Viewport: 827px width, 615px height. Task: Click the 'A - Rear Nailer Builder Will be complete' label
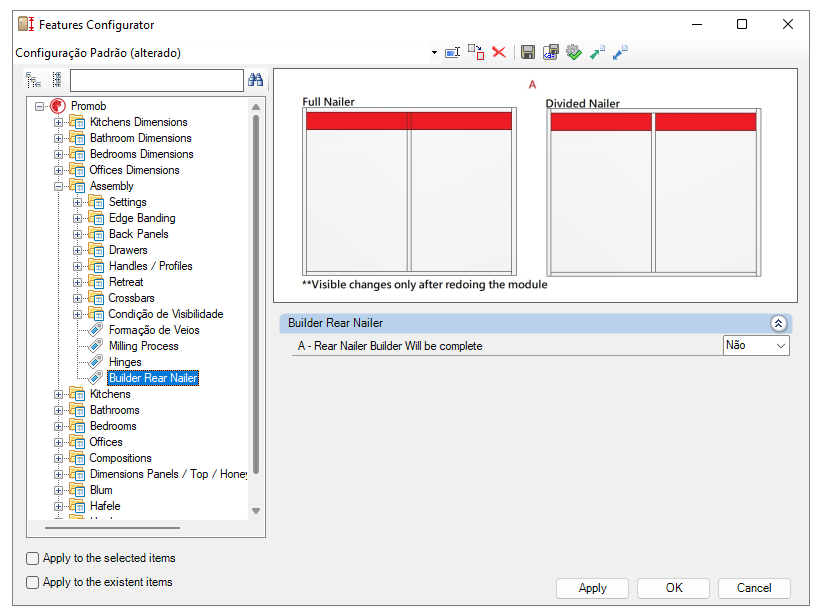390,346
